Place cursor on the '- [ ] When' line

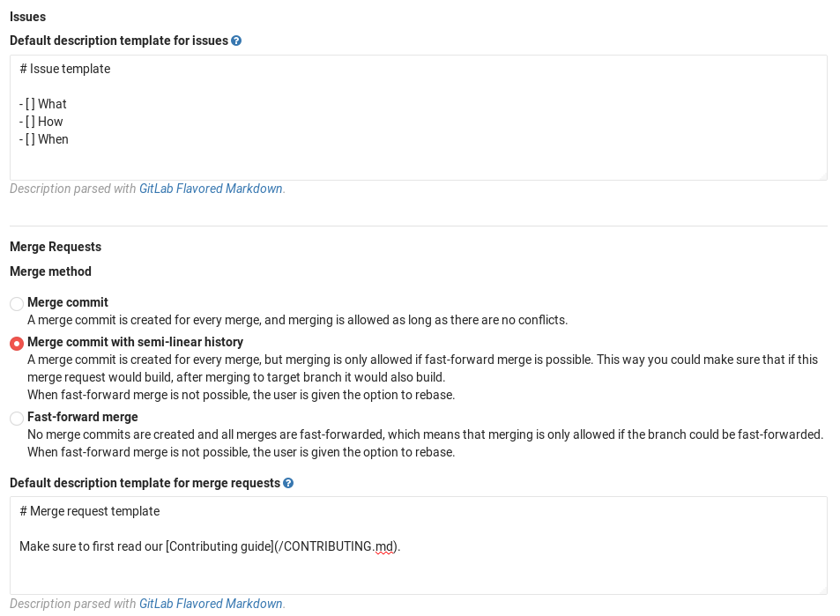coord(43,139)
